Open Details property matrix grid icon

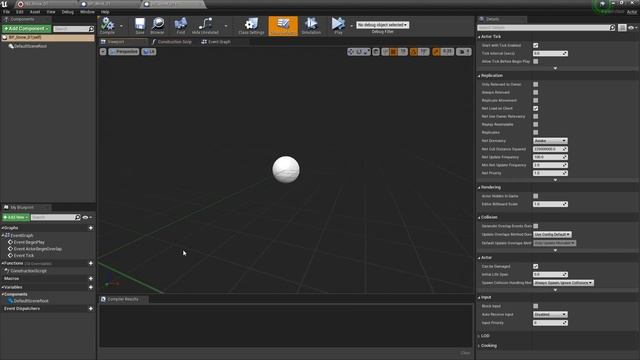coord(622,27)
